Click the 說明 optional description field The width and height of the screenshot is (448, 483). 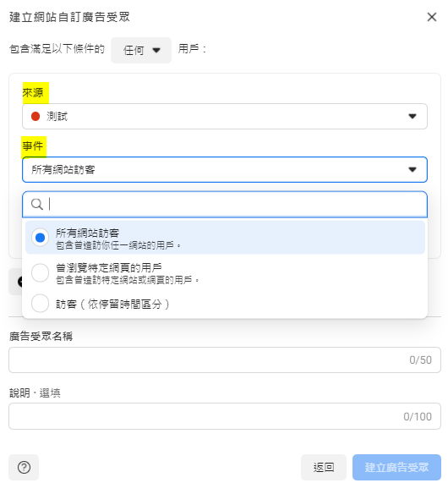pyautogui.click(x=225, y=416)
